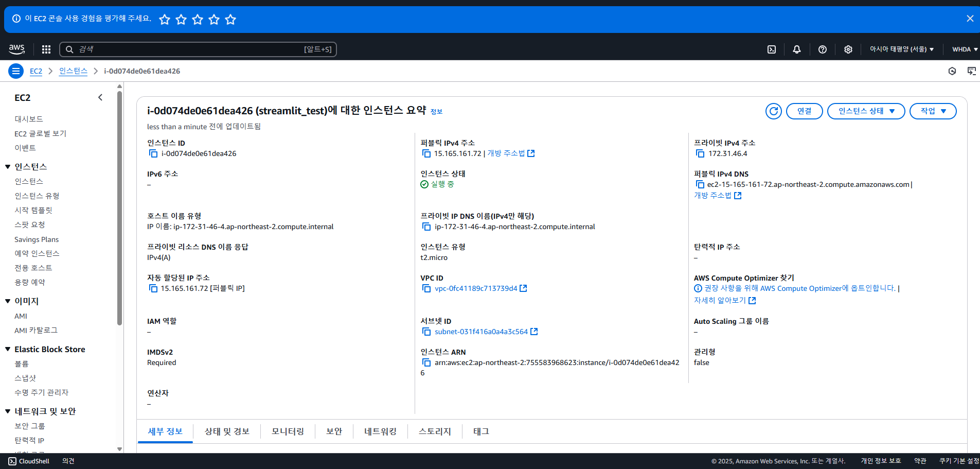The image size is (980, 469).
Task: Click the AWS logo home icon
Action: click(16, 49)
